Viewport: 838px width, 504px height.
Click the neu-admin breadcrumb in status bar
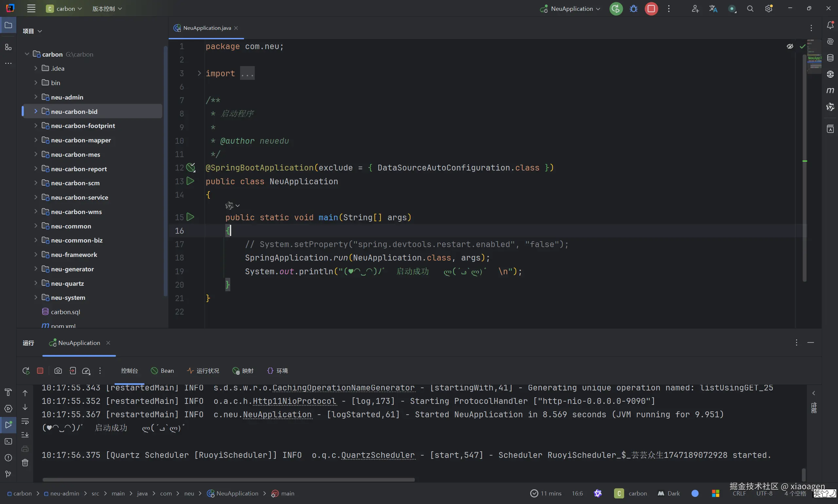64,494
